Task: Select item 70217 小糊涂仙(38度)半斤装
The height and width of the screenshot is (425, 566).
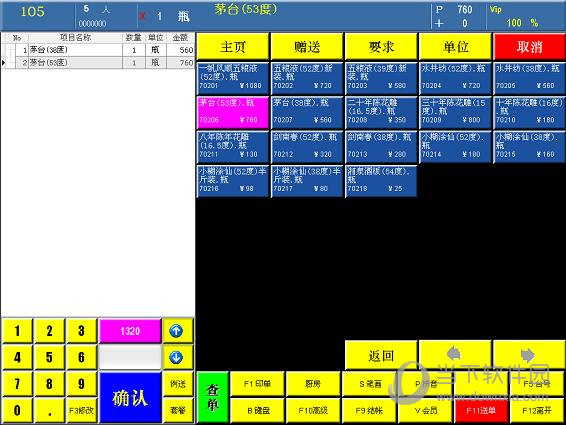Action: pos(307,181)
